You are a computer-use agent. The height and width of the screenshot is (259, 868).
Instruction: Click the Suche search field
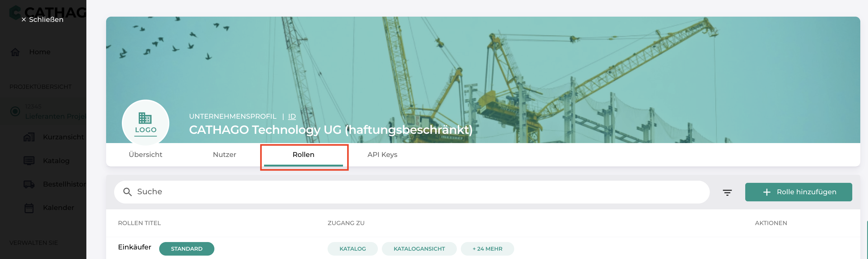click(412, 192)
